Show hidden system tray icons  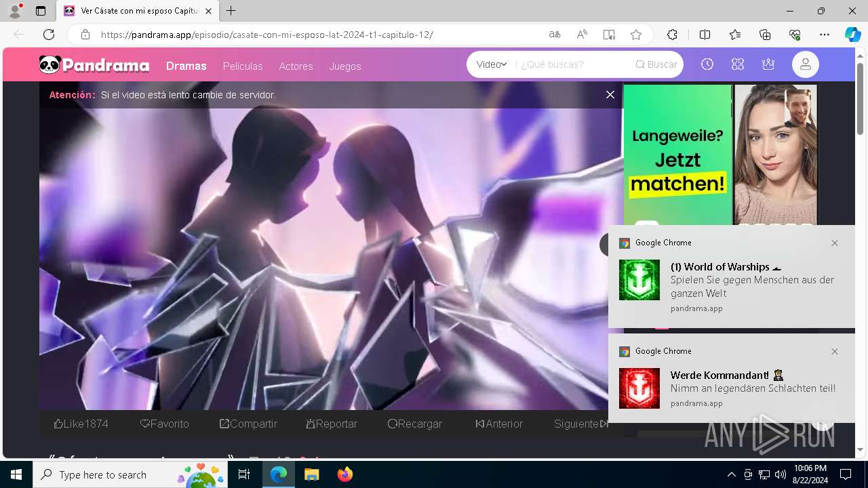(731, 474)
